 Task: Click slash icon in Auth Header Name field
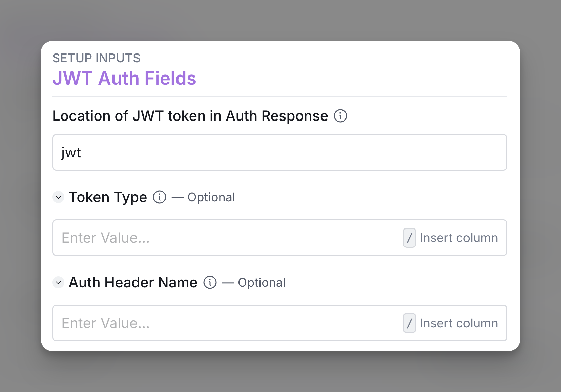tap(409, 323)
